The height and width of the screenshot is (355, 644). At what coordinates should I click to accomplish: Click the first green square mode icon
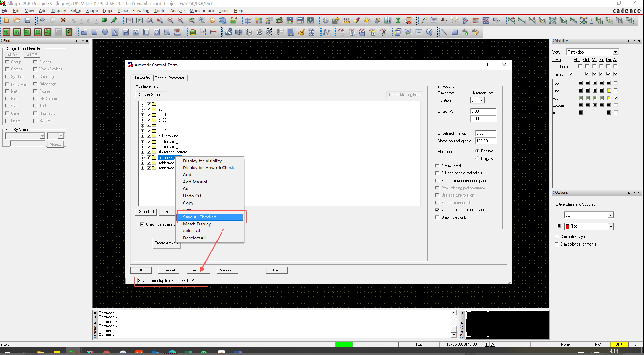click(6, 32)
